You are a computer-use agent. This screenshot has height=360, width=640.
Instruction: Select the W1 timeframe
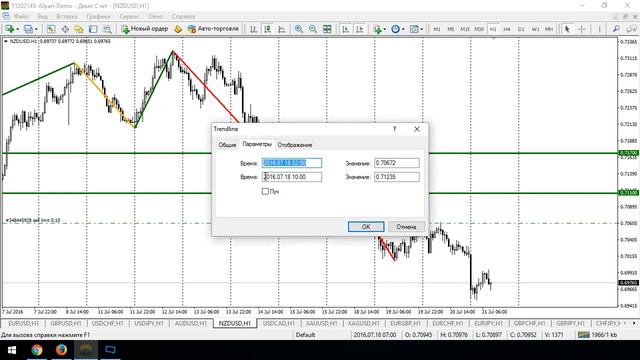(535, 29)
